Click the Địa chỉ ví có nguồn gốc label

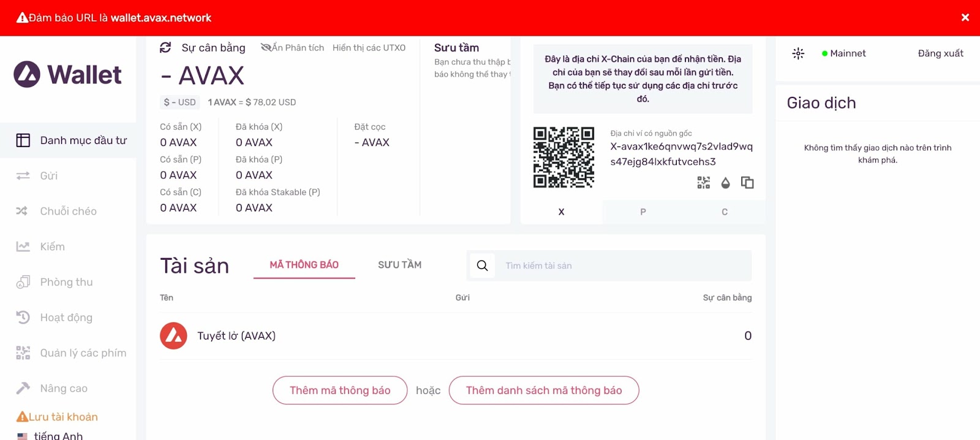[x=651, y=133]
